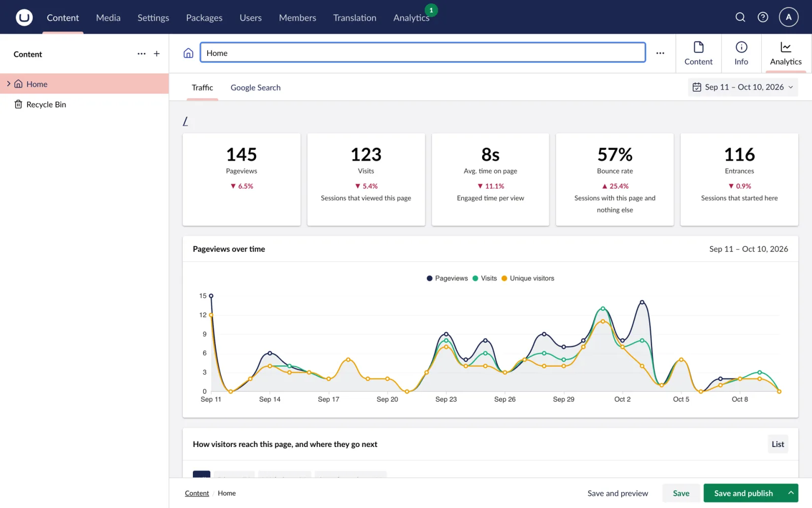This screenshot has width=812, height=508.
Task: Open the user avatar A menu
Action: (x=789, y=17)
